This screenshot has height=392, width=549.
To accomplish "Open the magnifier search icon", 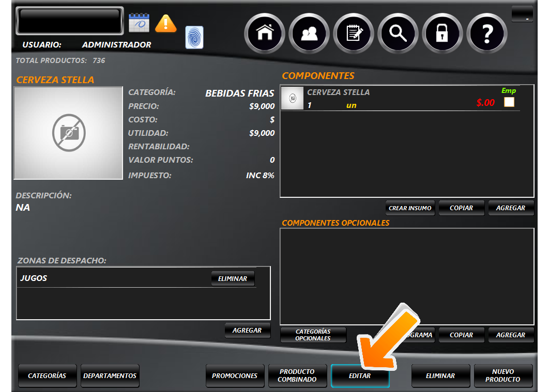I will point(398,34).
